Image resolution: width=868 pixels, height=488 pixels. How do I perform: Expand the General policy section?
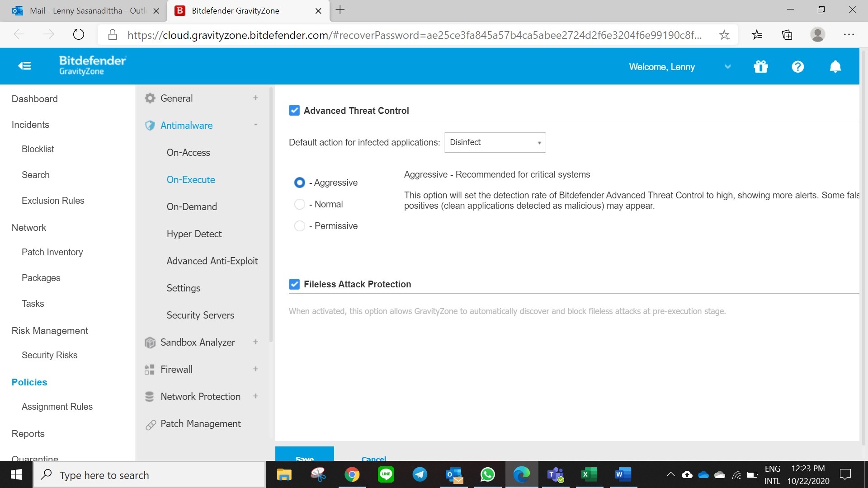click(x=256, y=98)
